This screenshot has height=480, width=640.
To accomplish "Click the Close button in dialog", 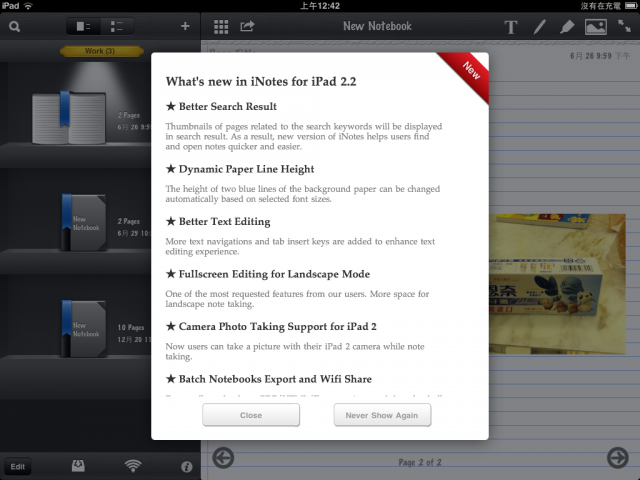I will coord(251,415).
